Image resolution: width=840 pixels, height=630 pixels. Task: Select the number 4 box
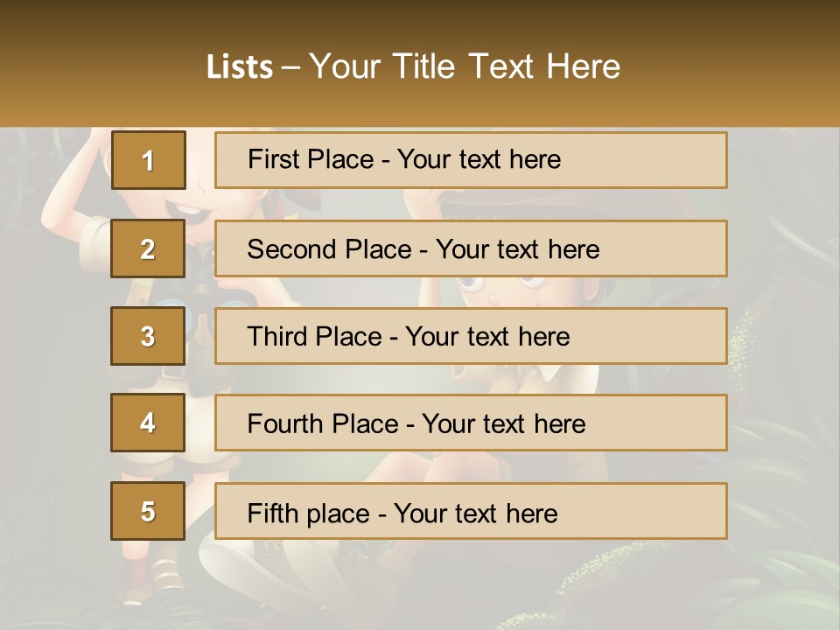[x=148, y=423]
